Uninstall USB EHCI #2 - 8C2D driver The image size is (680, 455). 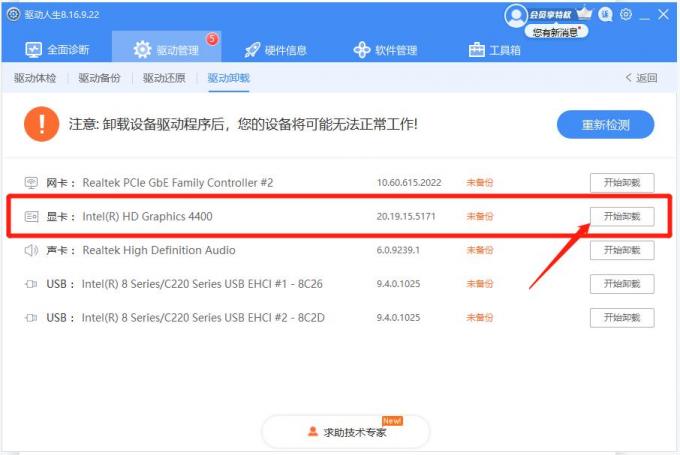622,318
